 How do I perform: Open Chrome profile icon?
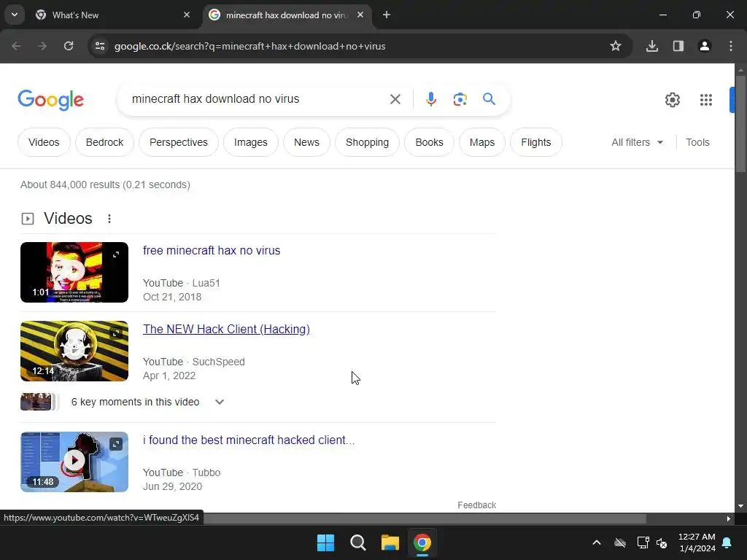click(x=705, y=46)
